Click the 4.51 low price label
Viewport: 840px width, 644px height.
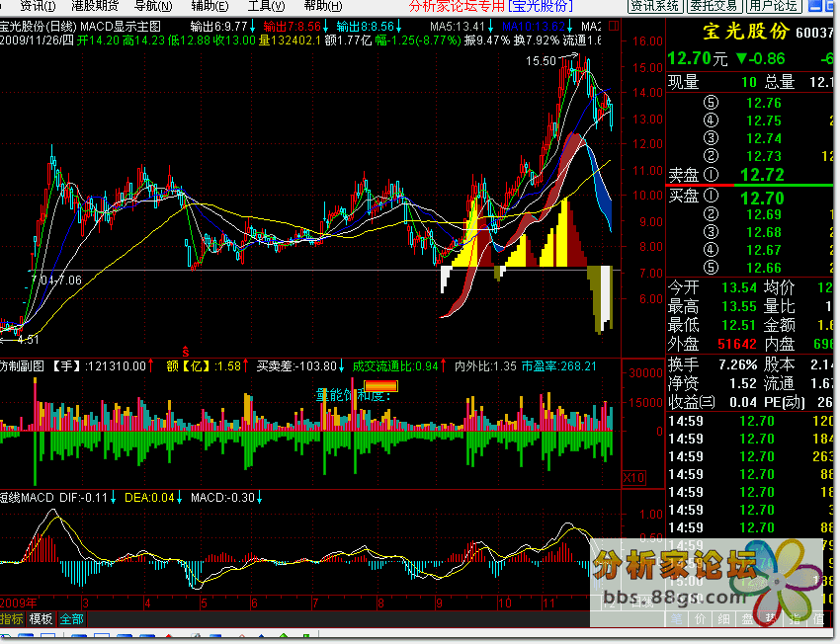click(x=28, y=340)
